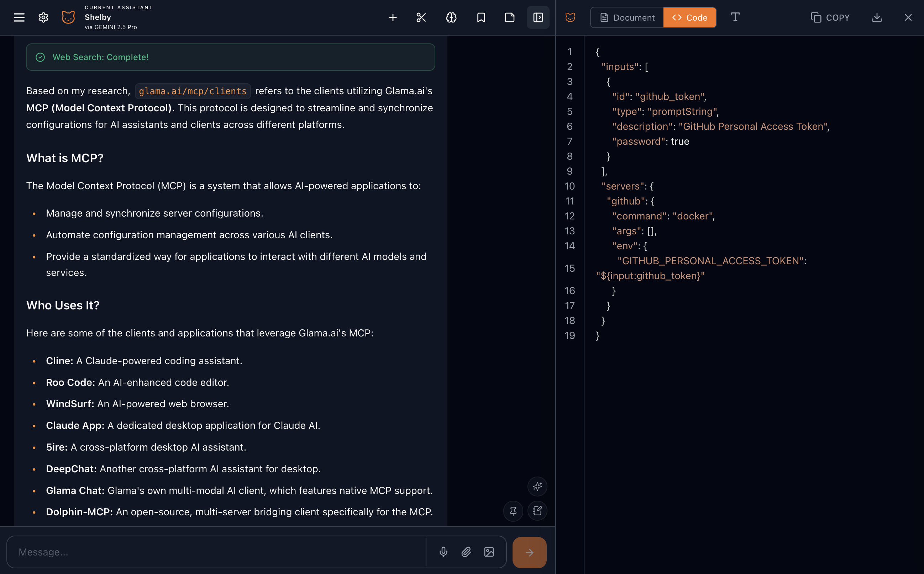Click the 'Who Uses It?' heading
The image size is (924, 574).
pos(63,305)
